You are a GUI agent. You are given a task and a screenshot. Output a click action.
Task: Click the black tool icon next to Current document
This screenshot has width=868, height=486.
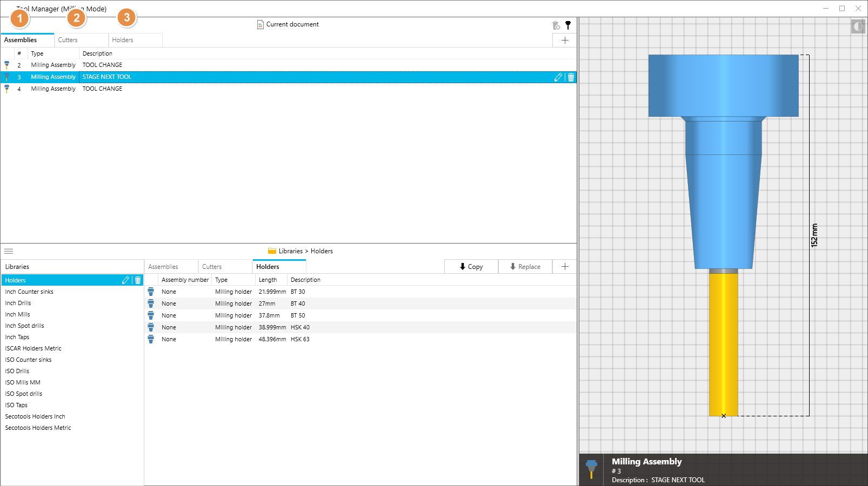(x=568, y=25)
